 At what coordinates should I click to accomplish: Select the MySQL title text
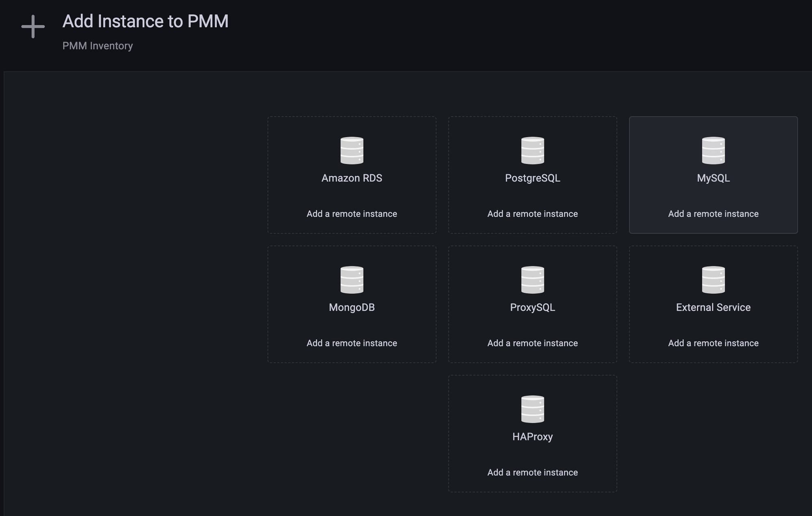(x=713, y=178)
